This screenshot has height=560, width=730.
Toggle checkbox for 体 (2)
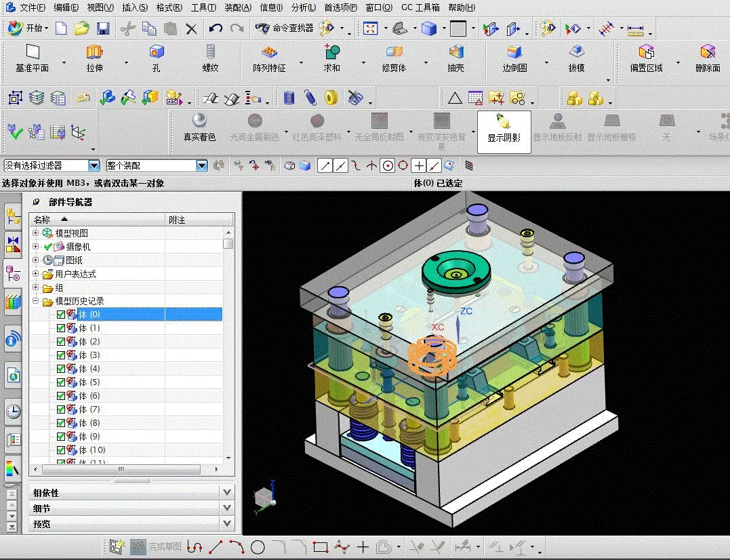point(60,341)
